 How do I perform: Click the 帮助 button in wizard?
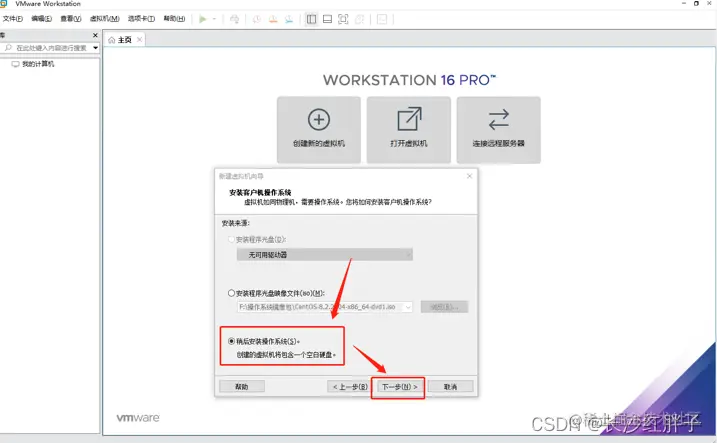[241, 387]
